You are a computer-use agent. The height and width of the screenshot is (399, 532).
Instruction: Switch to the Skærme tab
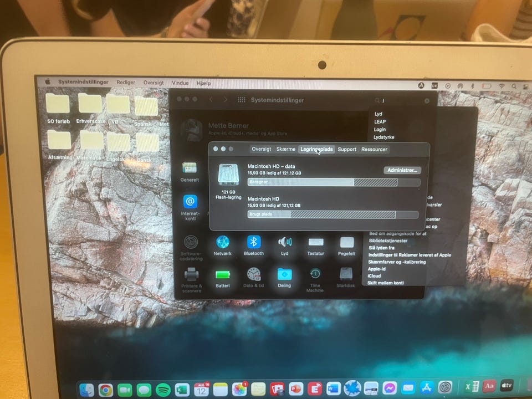(286, 149)
